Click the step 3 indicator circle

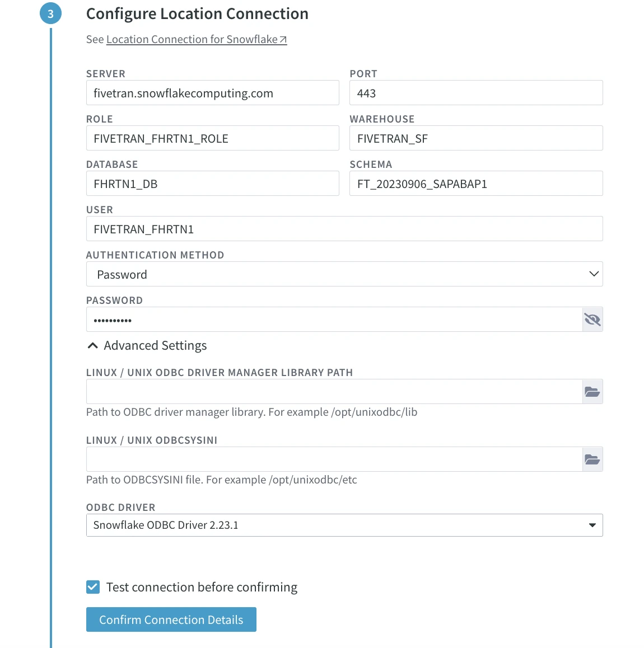click(50, 13)
